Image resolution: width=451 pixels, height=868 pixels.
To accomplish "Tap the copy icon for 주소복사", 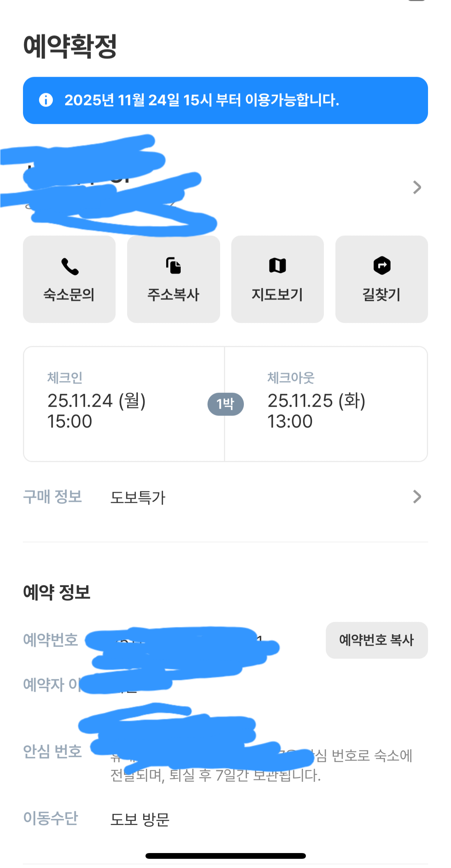I will pos(173,266).
